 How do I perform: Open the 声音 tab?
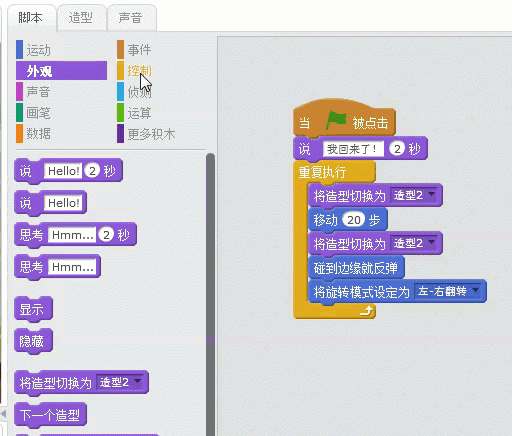(x=131, y=18)
